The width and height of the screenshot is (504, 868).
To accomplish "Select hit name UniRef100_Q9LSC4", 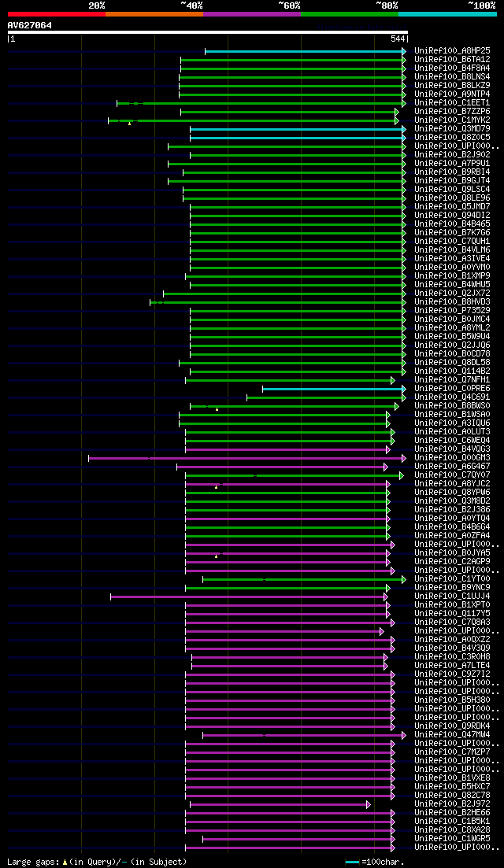I will point(452,190).
